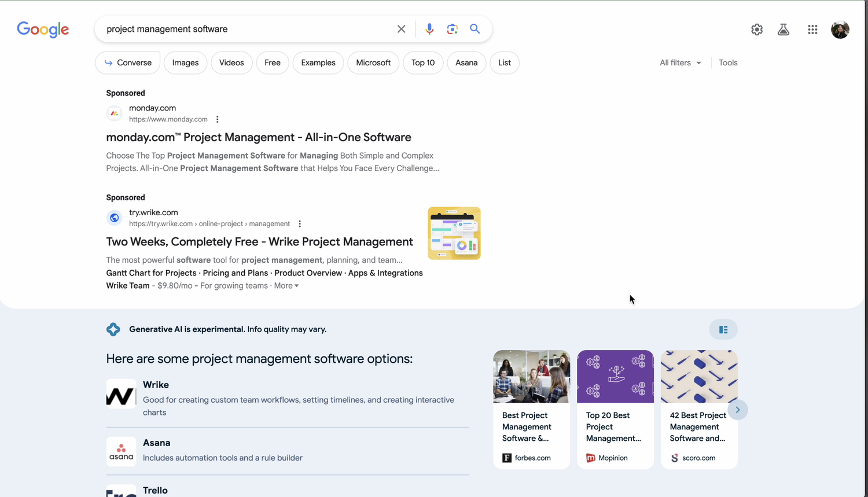Click the monday.com favicon

(x=115, y=113)
